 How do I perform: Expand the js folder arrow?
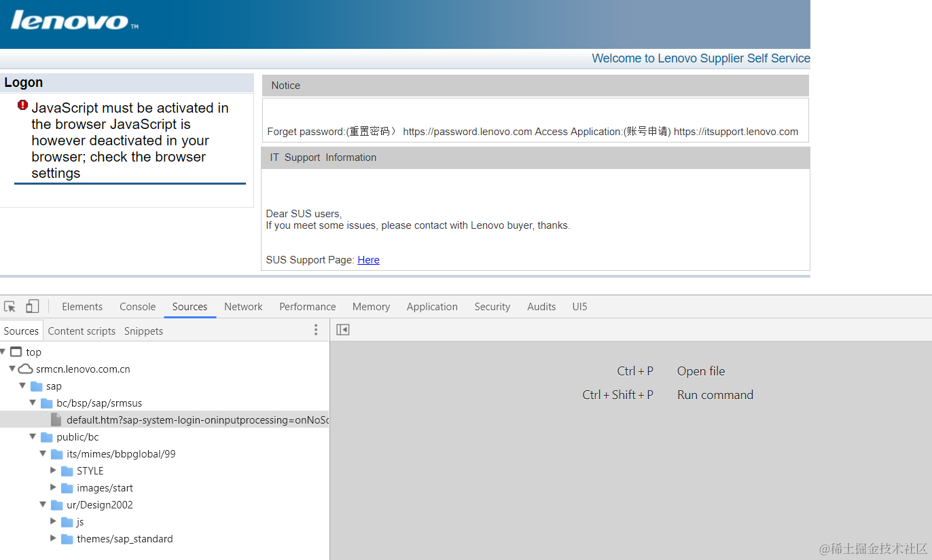click(54, 521)
